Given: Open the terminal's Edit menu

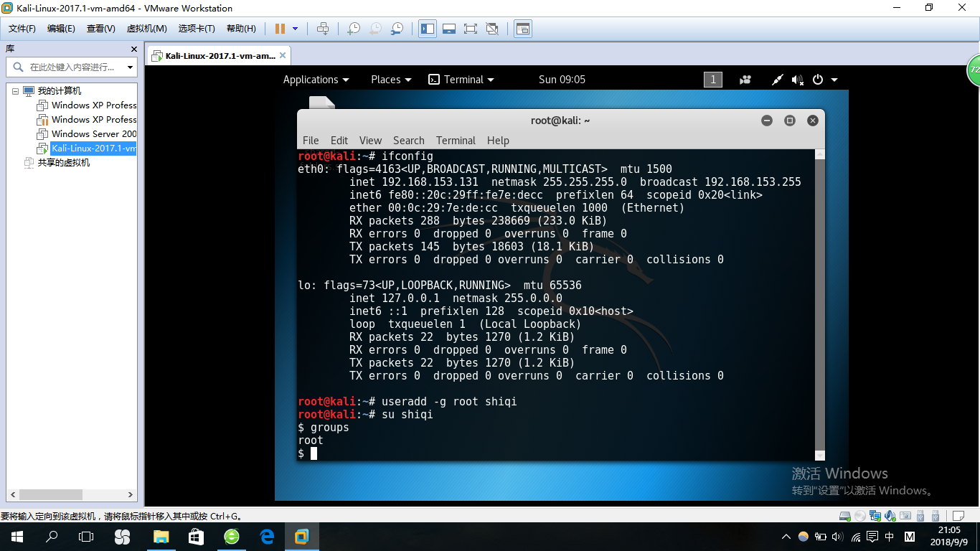Looking at the screenshot, I should coord(339,141).
